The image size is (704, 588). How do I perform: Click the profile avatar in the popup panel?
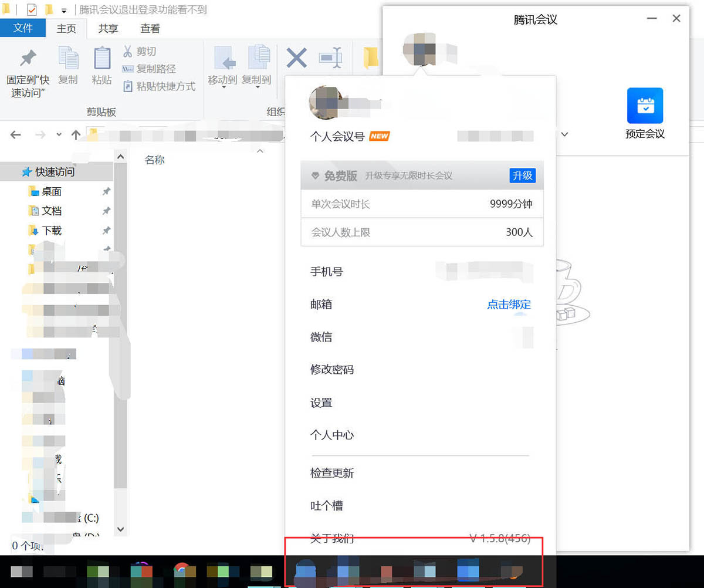pyautogui.click(x=326, y=103)
